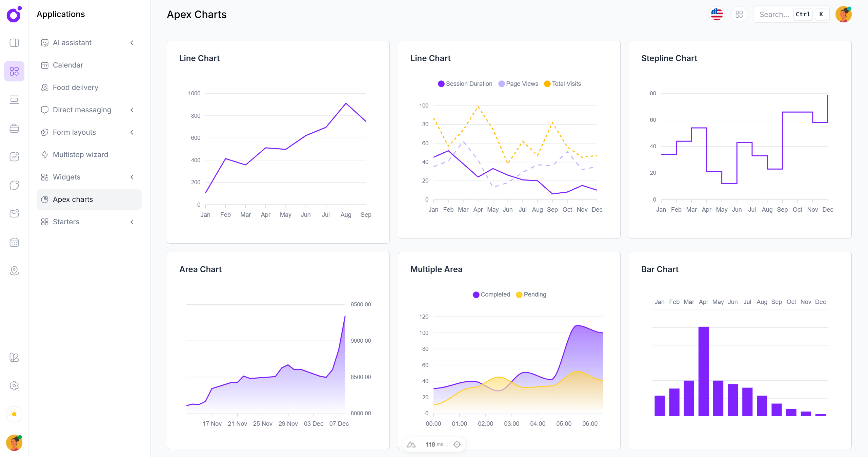Screen dimensions: 868x457
Task: Open the Calendar menu item
Action: pyautogui.click(x=68, y=65)
